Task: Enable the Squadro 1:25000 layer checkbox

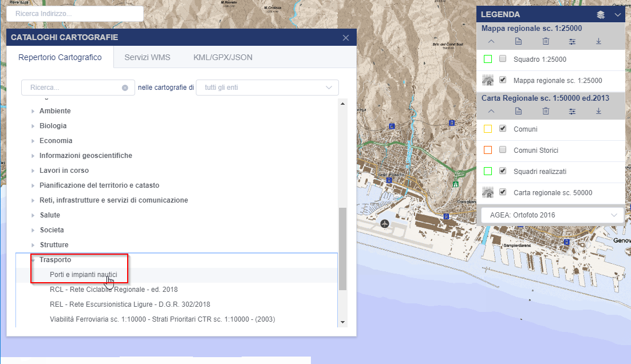Action: tap(503, 59)
